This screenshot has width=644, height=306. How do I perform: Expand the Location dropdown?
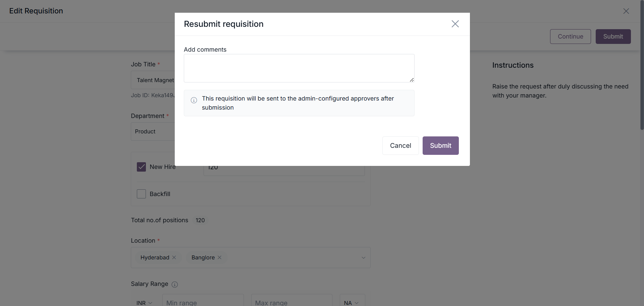(x=363, y=258)
